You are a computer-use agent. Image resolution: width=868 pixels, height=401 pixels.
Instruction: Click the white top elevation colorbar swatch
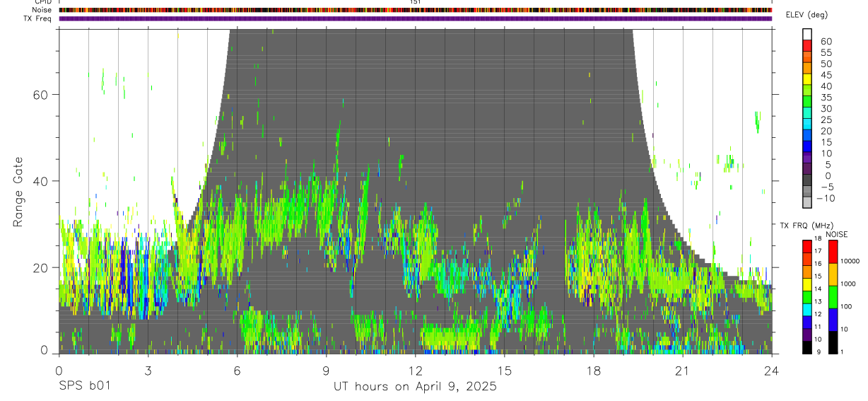point(807,33)
